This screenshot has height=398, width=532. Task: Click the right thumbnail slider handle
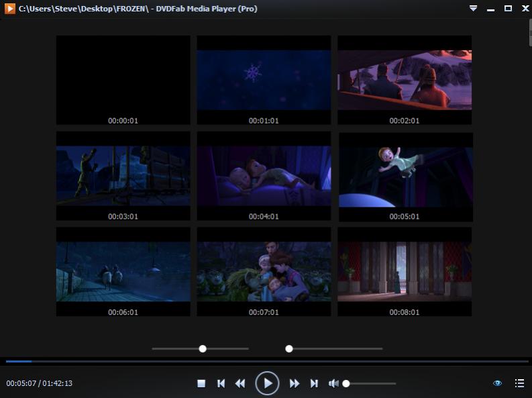click(x=289, y=348)
